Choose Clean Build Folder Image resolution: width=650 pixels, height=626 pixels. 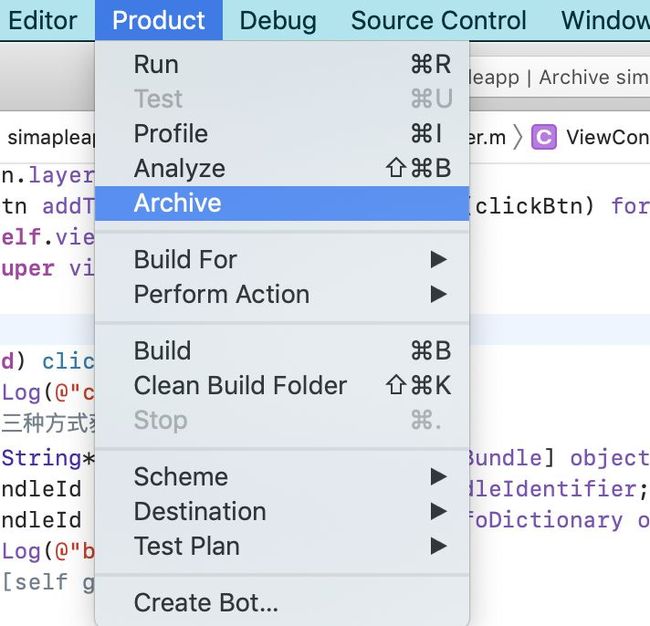pos(282,386)
